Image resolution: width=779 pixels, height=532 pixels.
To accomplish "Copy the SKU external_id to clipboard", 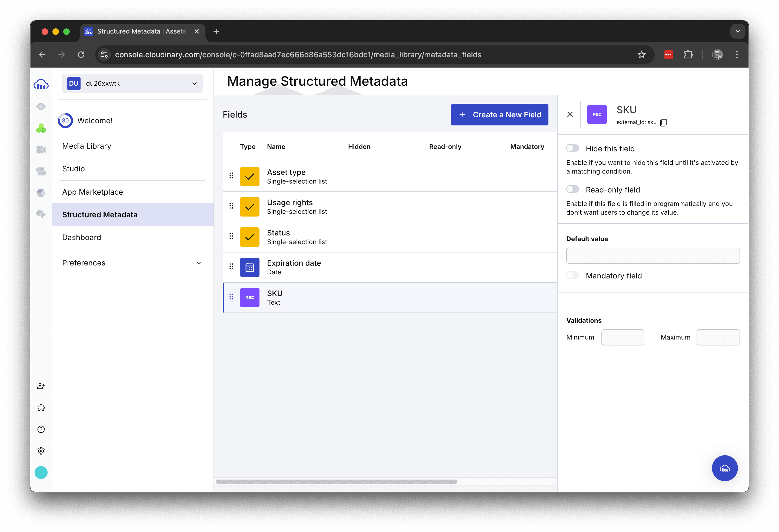I will [x=663, y=122].
